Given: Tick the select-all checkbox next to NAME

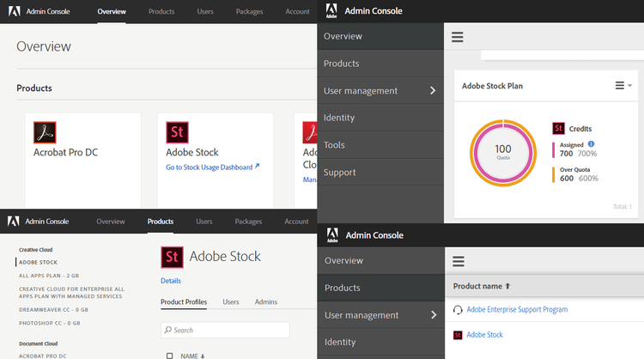Looking at the screenshot, I should (x=170, y=356).
